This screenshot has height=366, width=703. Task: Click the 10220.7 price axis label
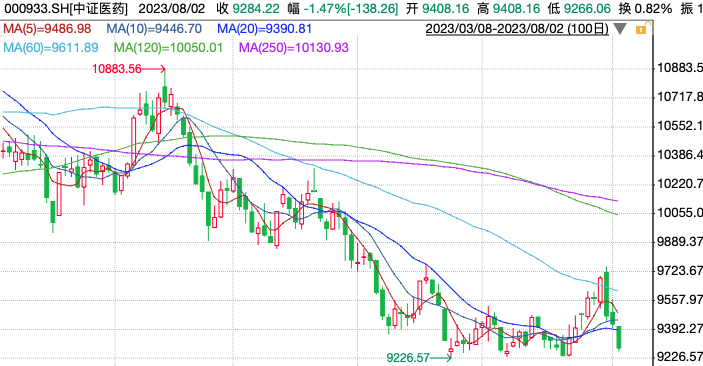[x=680, y=184]
